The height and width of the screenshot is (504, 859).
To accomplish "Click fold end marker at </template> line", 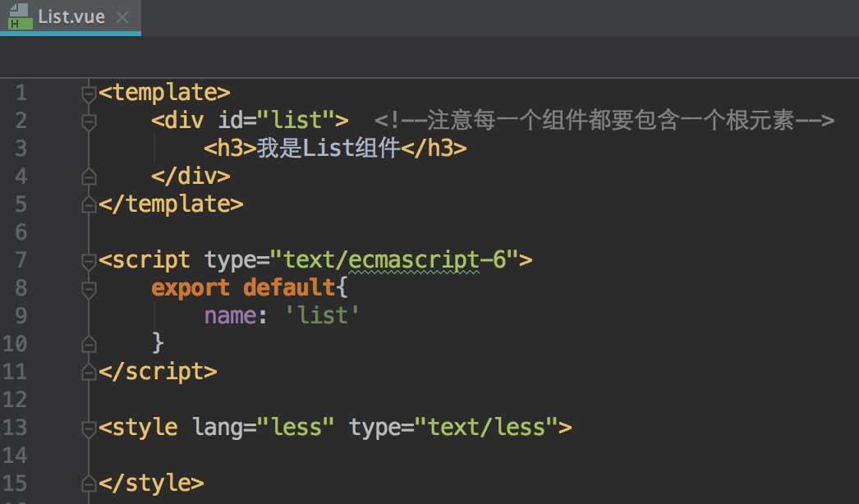I will click(x=89, y=205).
